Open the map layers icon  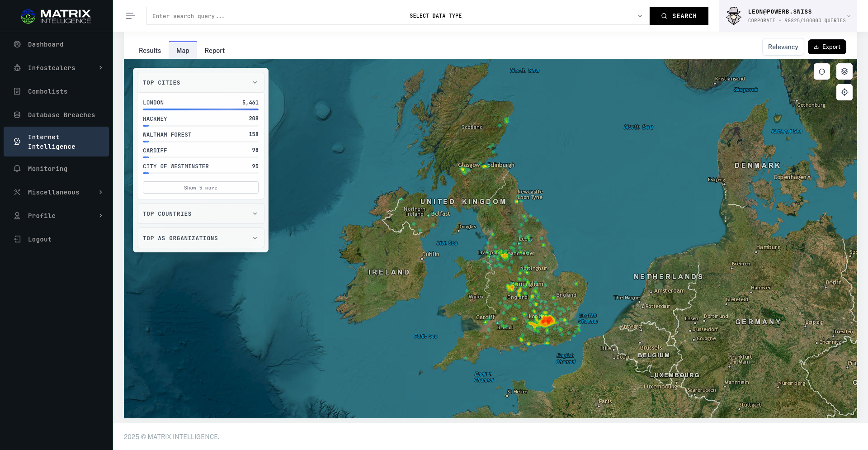coord(844,71)
